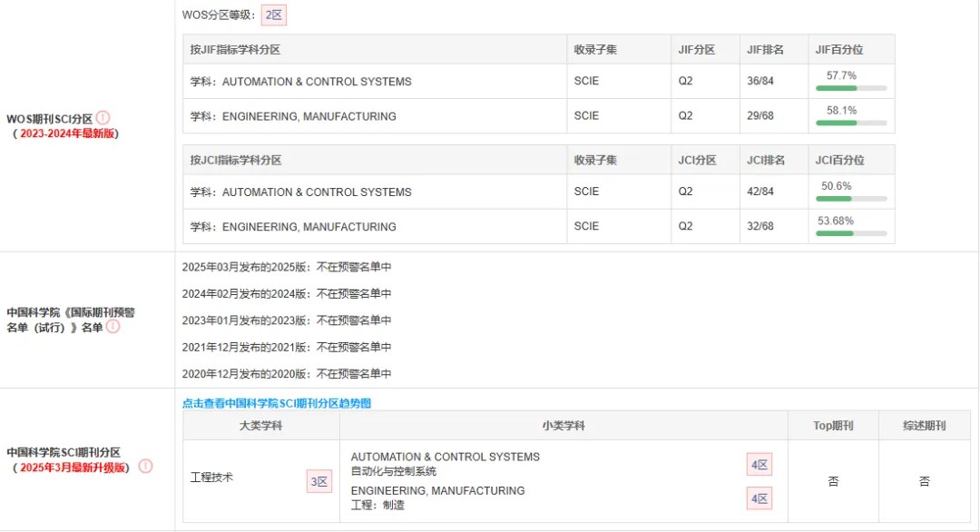The image size is (980, 532).
Task: Click AUTOMATION & CONTROL SYSTEMS in JCI table
Action: pos(317,192)
